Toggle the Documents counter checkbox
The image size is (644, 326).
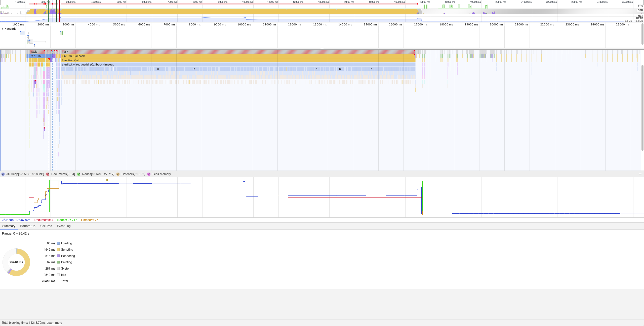coord(48,174)
